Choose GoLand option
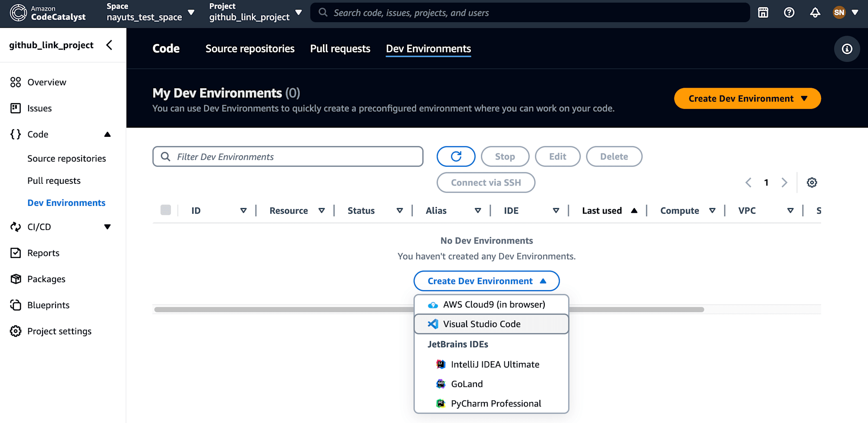 pyautogui.click(x=491, y=384)
